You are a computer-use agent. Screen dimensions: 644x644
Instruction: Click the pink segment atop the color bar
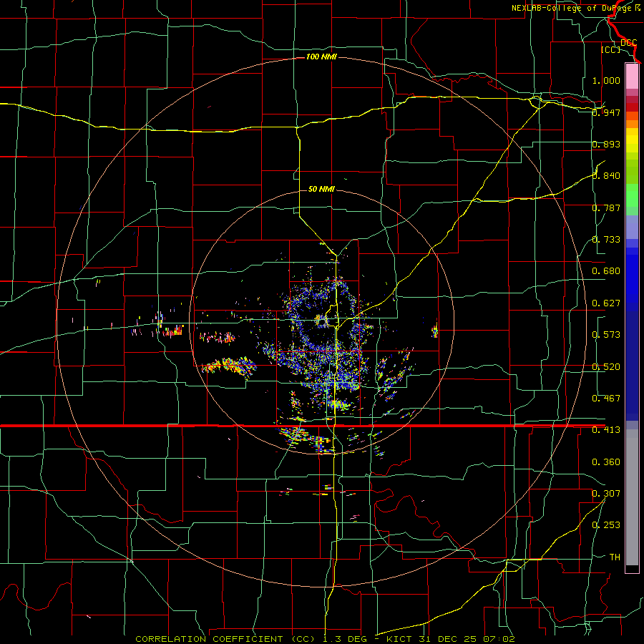pos(632,76)
